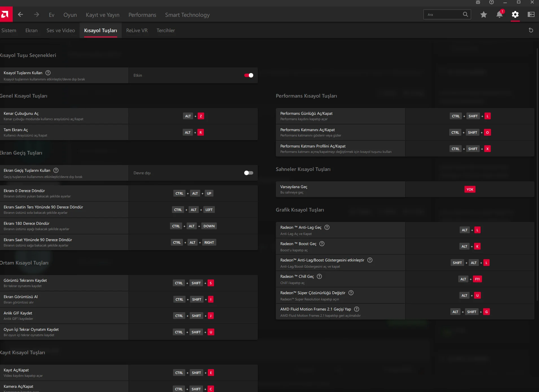Show help for Ekran Geçiş Tuşlarını Kullan
The height and width of the screenshot is (392, 539).
coord(56,170)
